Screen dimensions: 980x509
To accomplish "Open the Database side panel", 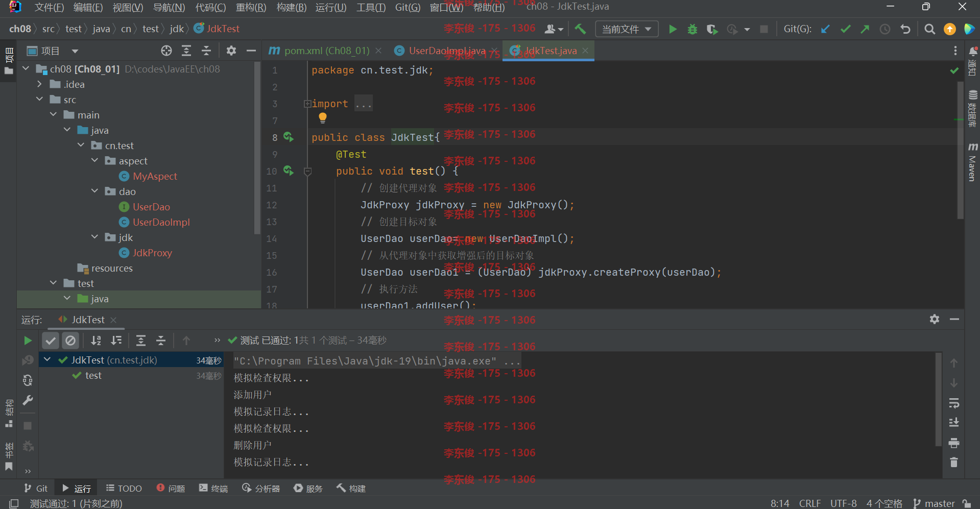I will pos(972,108).
